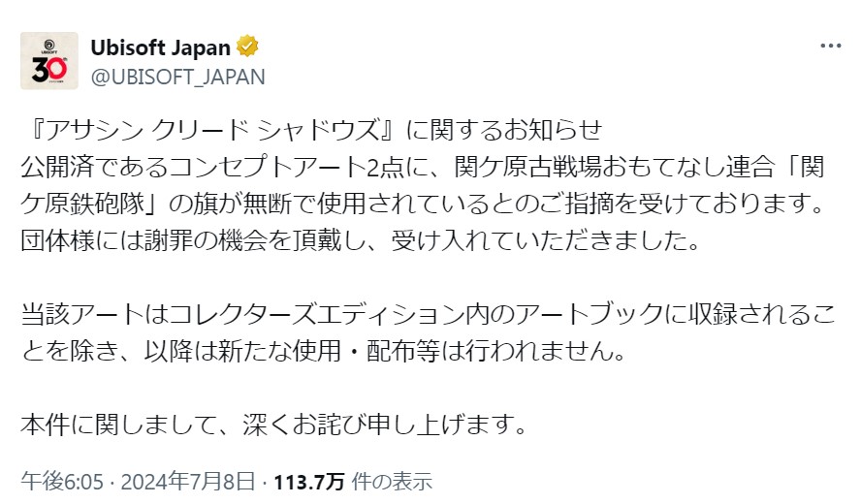Image resolution: width=861 pixels, height=504 pixels.
Task: Click the red 30 numeral in the avatar
Action: pyautogui.click(x=48, y=69)
